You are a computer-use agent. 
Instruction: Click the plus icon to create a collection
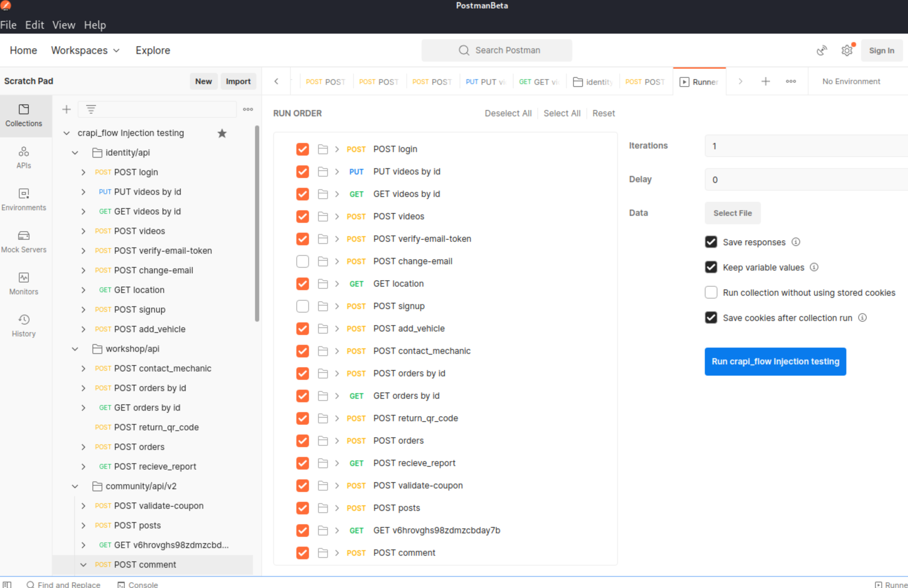66,110
